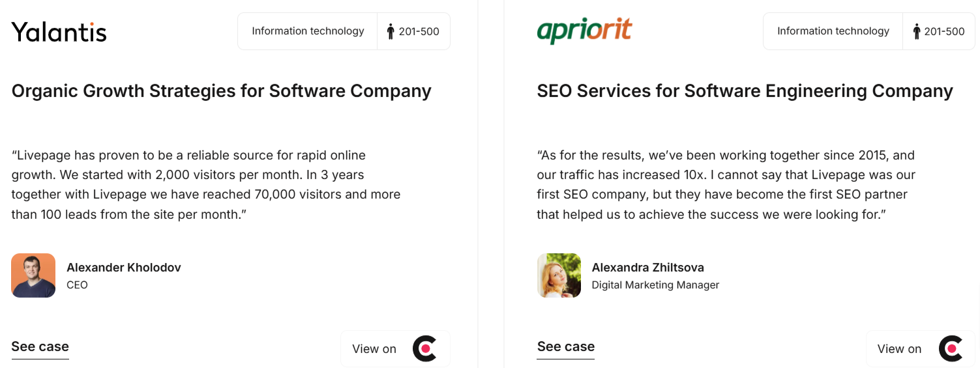Click person icon beside Yalantis 201-500

coord(391,31)
